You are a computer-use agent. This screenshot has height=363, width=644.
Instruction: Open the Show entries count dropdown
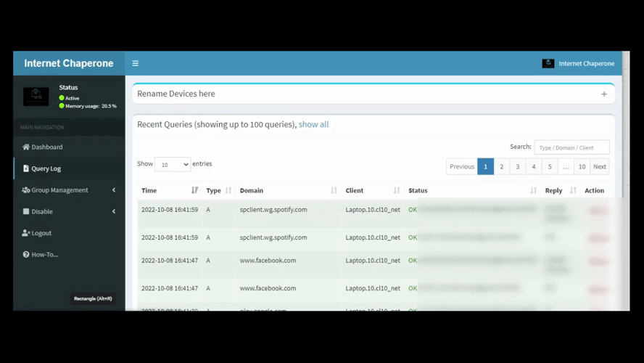(x=173, y=165)
